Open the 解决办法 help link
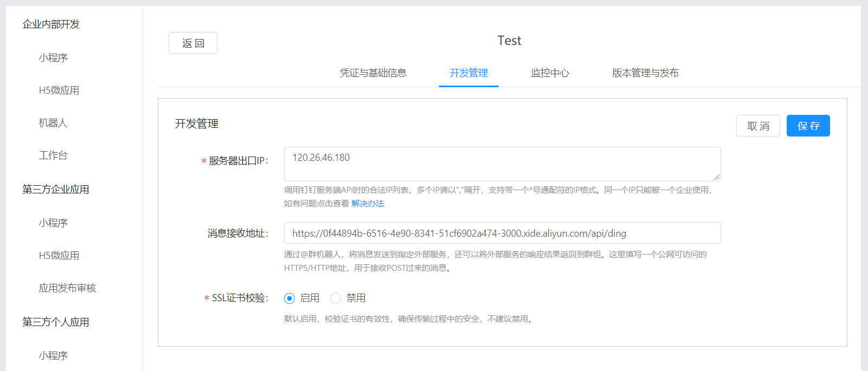This screenshot has height=371, width=868. (368, 204)
